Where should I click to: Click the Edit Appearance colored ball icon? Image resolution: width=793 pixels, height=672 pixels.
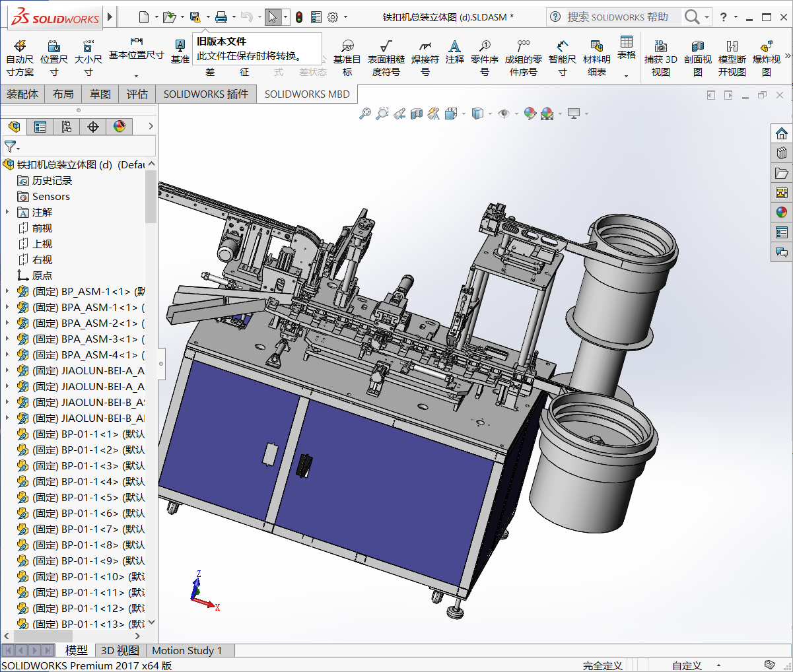pos(530,114)
